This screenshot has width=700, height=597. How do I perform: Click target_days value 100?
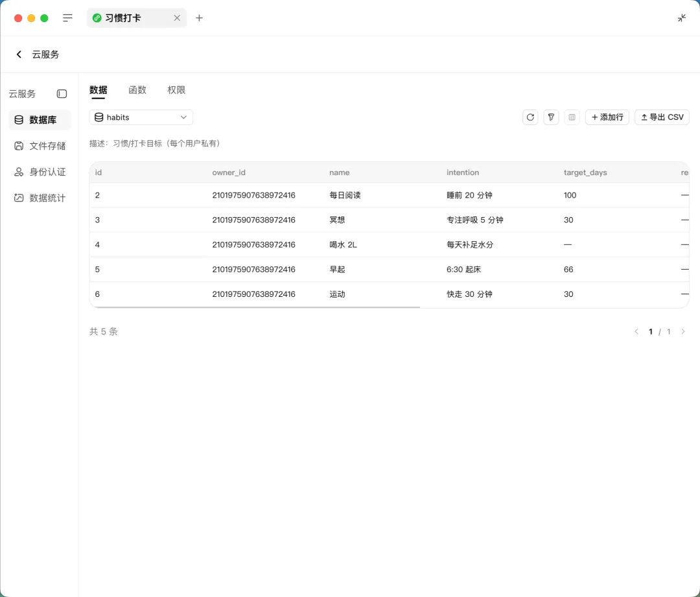tap(570, 195)
